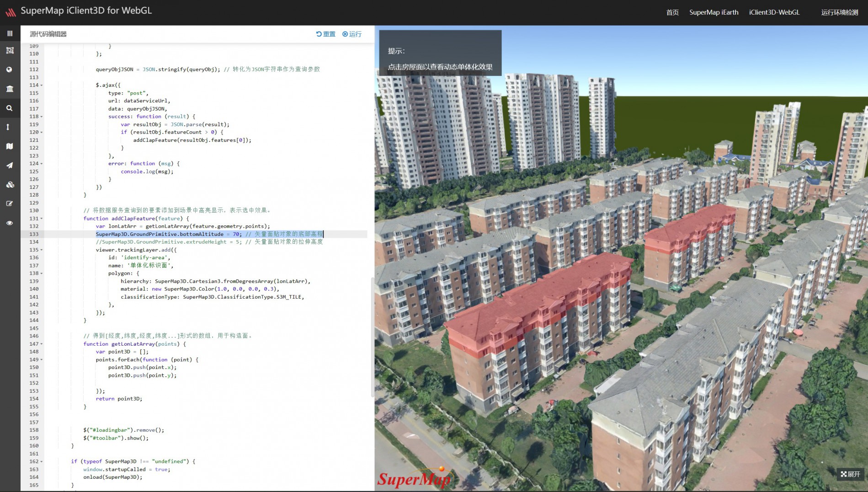
Task: Select the magnifier search category icon
Action: click(x=10, y=108)
